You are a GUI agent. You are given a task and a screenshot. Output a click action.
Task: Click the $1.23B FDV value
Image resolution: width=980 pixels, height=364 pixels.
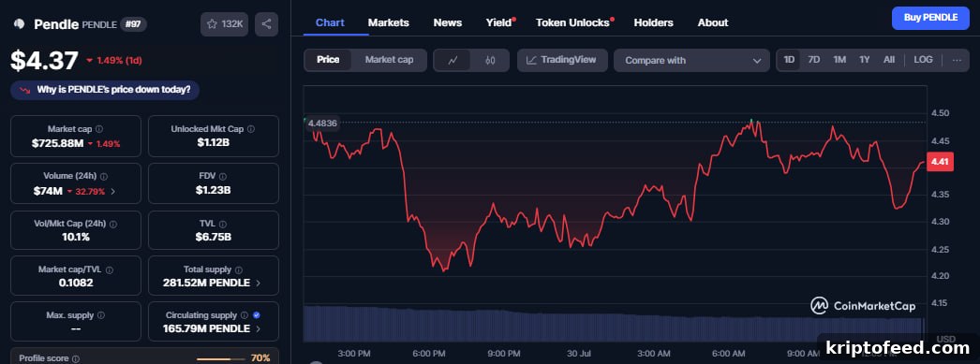coord(213,190)
